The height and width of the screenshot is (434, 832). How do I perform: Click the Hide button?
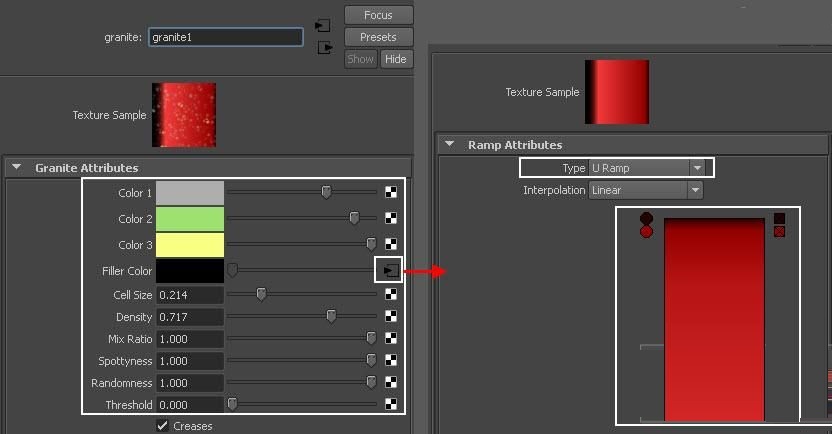tap(396, 59)
